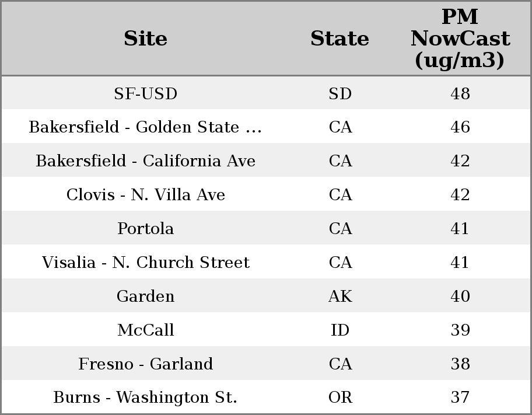Screen dimensions: 532x415
Task: Click the PM NowCast column header
Action: tap(460, 39)
